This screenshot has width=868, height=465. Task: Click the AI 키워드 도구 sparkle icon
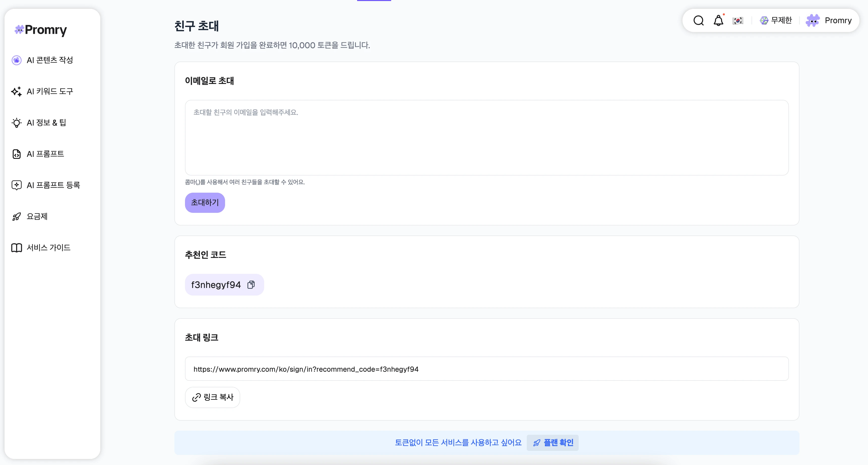(x=17, y=91)
